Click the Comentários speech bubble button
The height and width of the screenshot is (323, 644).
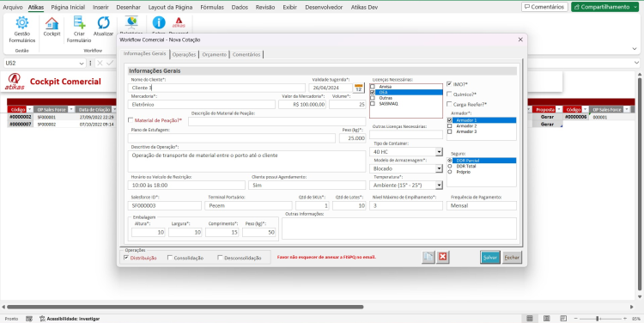point(544,7)
